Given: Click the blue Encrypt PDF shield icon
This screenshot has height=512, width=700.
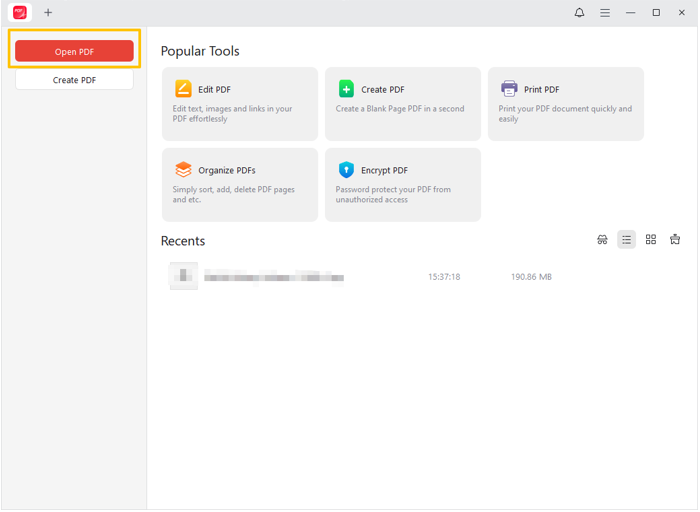Looking at the screenshot, I should coord(346,170).
